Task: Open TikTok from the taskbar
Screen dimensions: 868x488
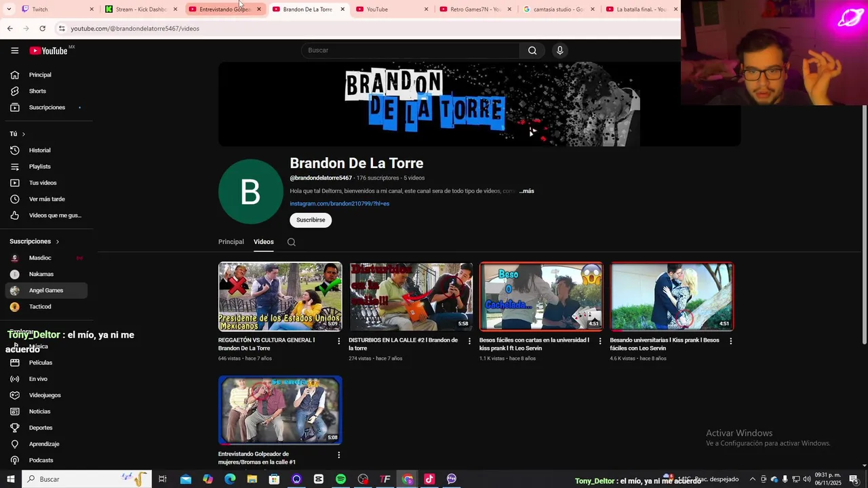Action: pos(429,479)
